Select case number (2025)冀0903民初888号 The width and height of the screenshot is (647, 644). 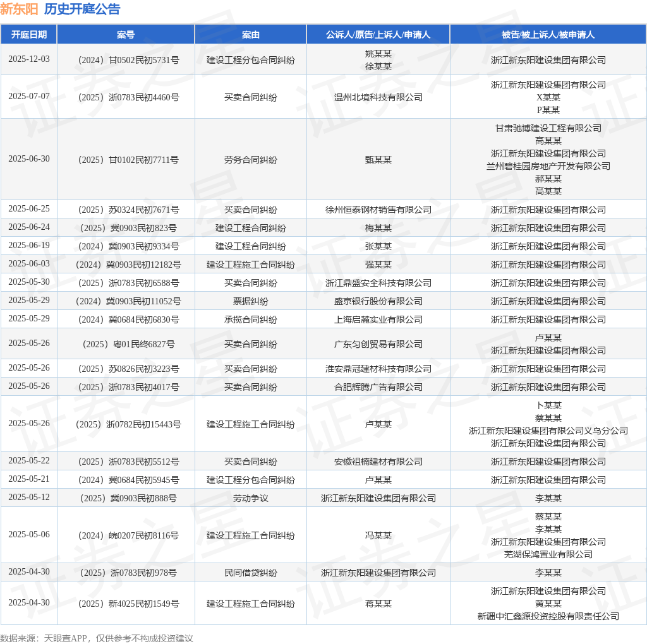point(128,498)
